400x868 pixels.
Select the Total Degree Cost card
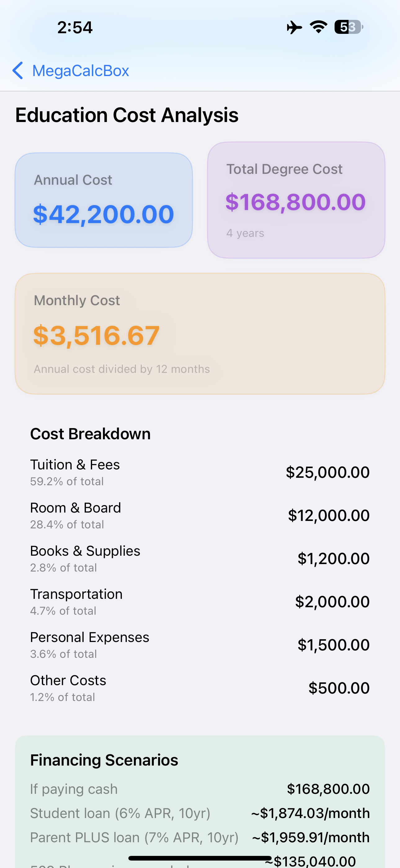point(296,200)
